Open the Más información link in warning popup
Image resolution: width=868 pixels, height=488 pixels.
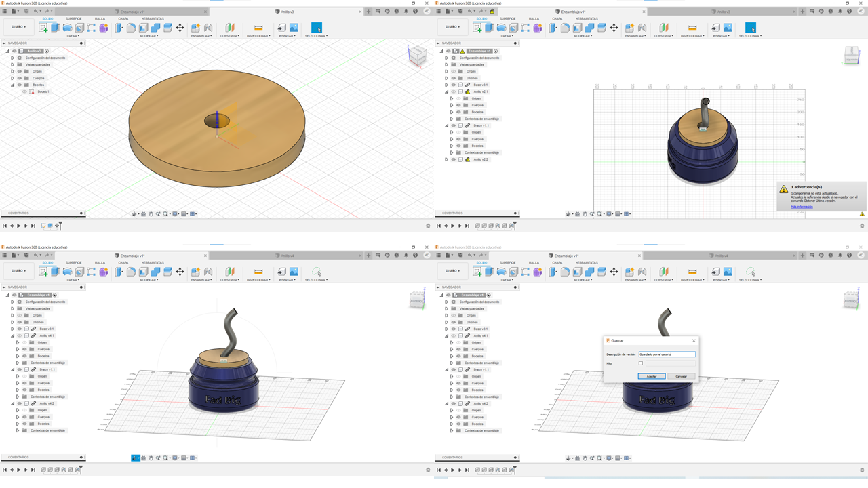[802, 207]
